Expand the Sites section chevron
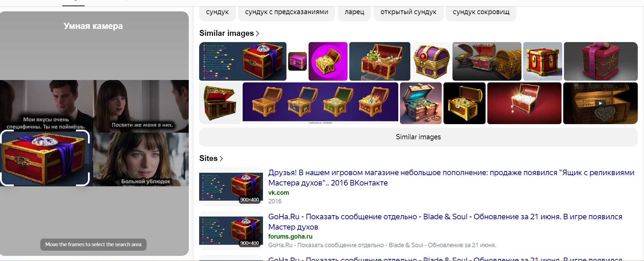This screenshot has width=644, height=261. click(x=221, y=159)
